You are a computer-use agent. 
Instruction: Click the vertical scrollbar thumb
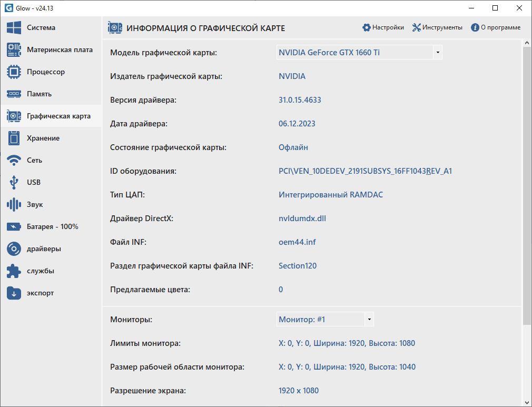527,184
